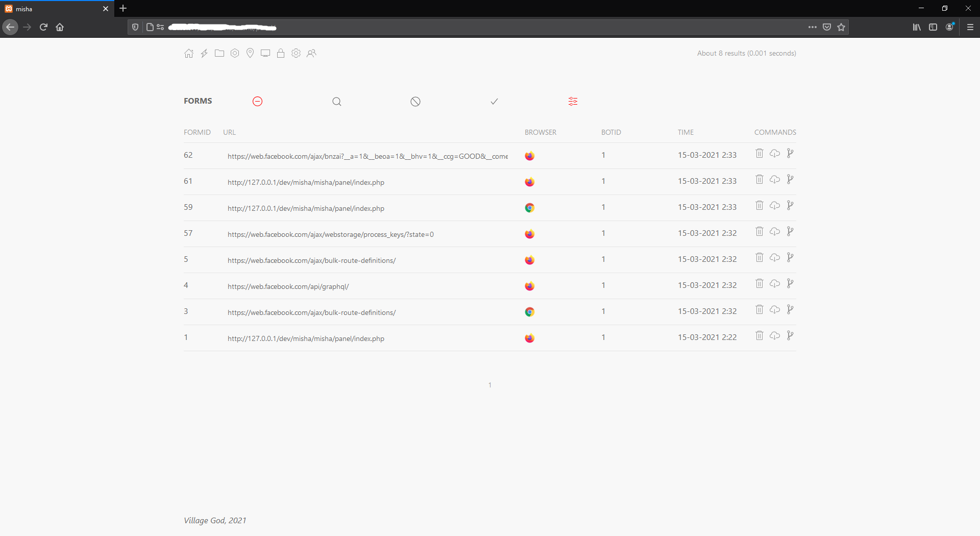The width and height of the screenshot is (980, 536).
Task: Download form 4 with cloud icon
Action: coord(775,283)
